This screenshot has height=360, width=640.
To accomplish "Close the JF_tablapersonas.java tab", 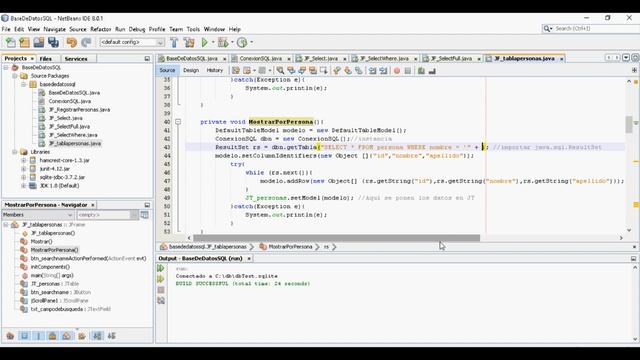I will (562, 59).
